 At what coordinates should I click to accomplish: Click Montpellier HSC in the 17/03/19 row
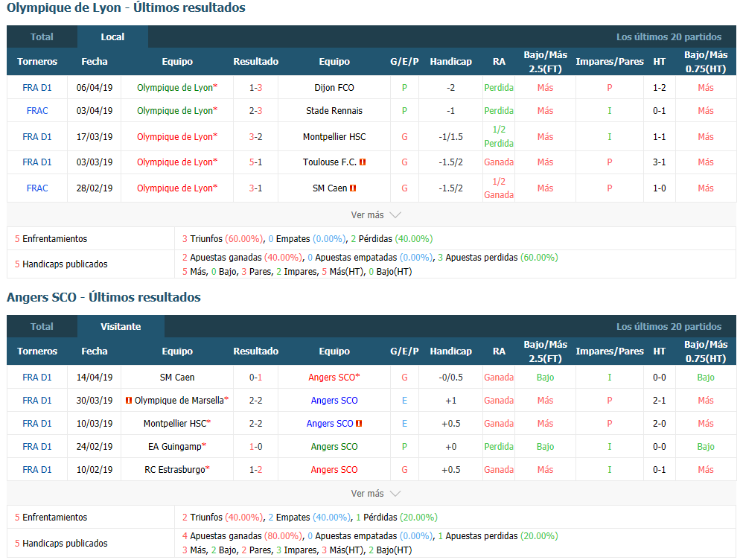pos(334,137)
